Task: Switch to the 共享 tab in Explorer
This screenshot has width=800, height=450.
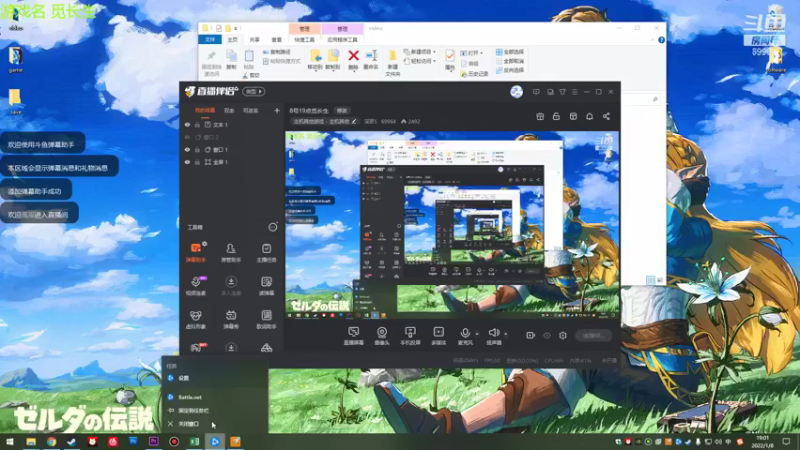Action: [x=255, y=39]
